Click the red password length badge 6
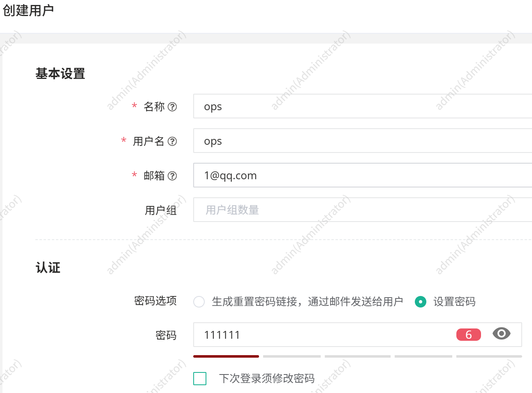Screen dimensions: 532x393 pos(469,335)
